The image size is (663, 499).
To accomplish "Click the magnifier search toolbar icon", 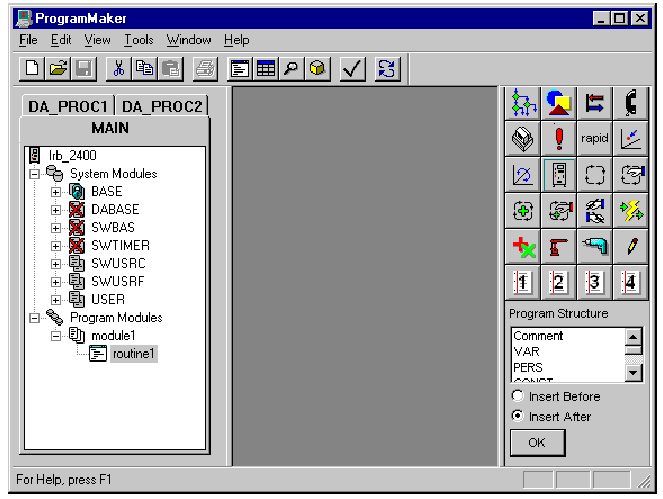I will pyautogui.click(x=291, y=69).
